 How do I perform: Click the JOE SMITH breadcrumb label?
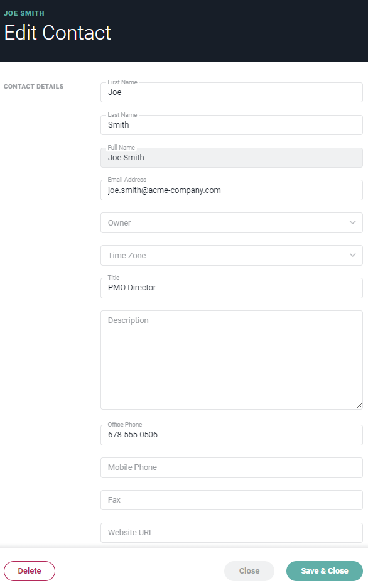pos(24,13)
